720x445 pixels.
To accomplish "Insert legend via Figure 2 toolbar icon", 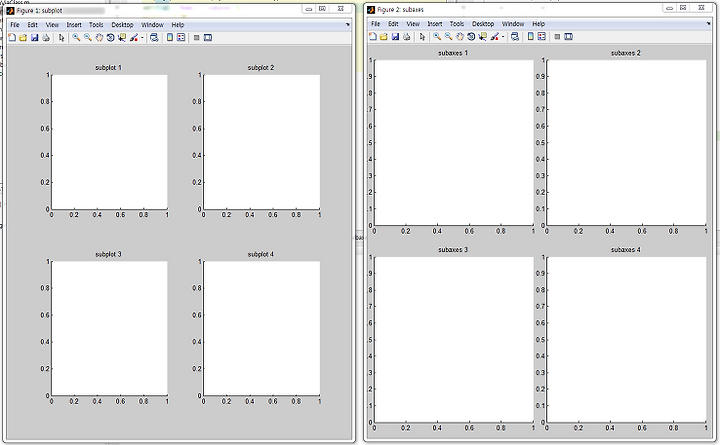I will click(542, 36).
